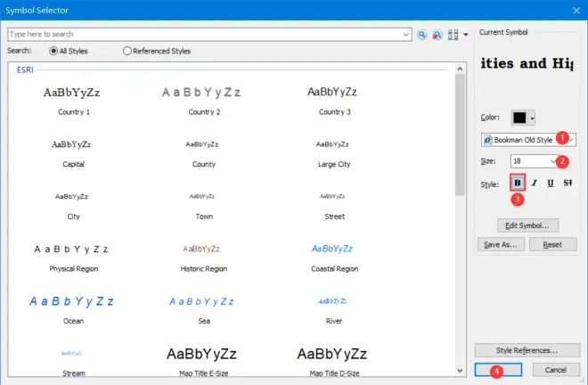588x385 pixels.
Task: Expand the search box dropdown arrow
Action: pyautogui.click(x=406, y=35)
